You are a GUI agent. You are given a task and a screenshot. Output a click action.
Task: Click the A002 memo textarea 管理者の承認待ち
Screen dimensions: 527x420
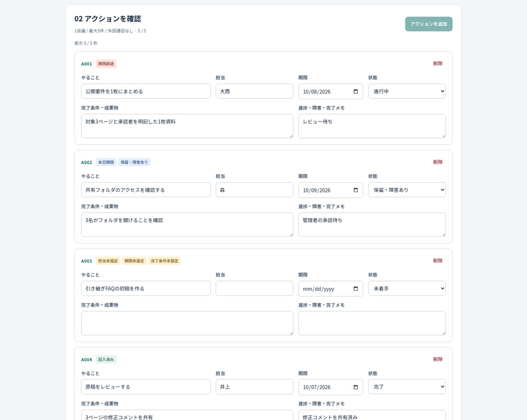372,224
